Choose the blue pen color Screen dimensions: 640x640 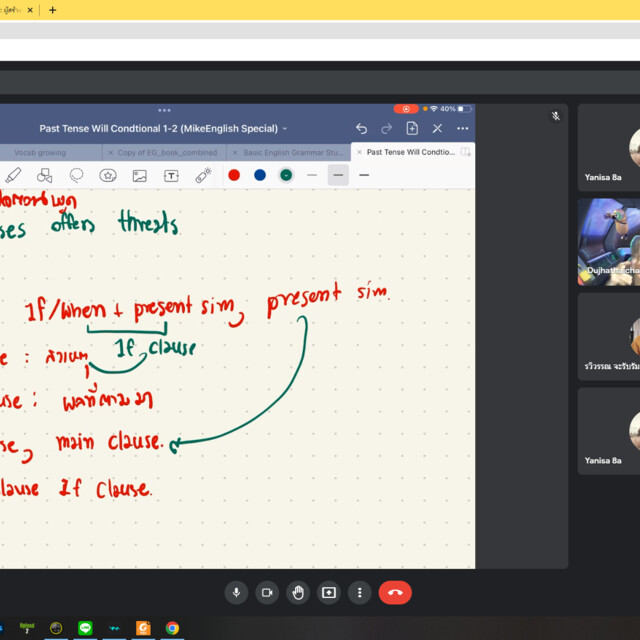coord(260,175)
